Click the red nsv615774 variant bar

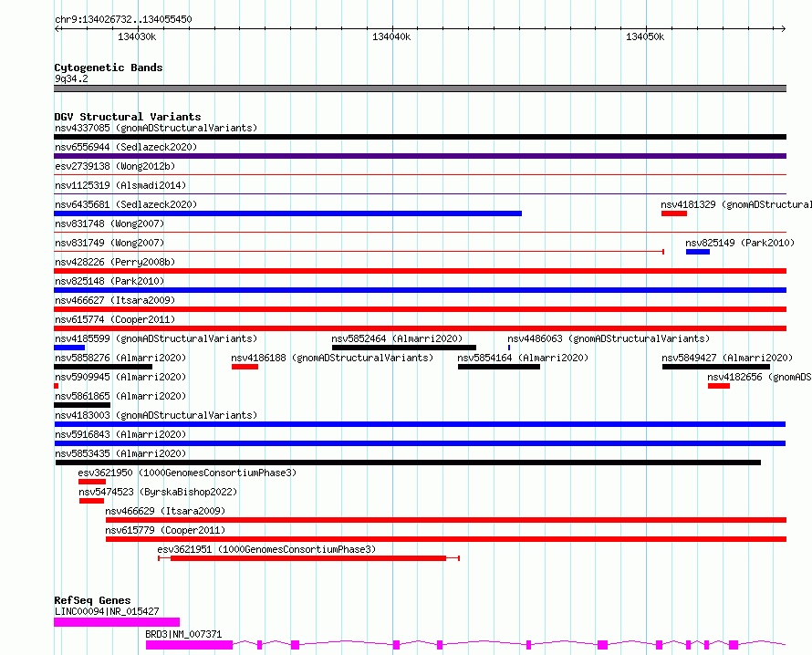coord(420,328)
